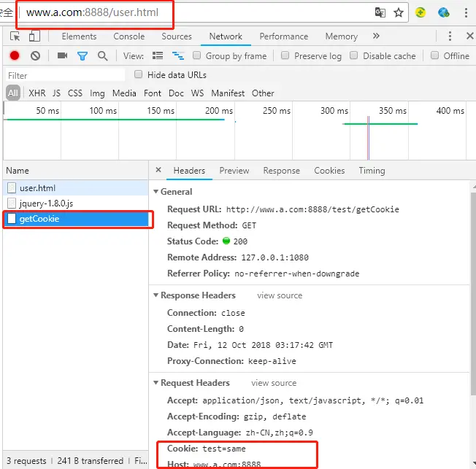
Task: Close the request details pane
Action: [158, 170]
